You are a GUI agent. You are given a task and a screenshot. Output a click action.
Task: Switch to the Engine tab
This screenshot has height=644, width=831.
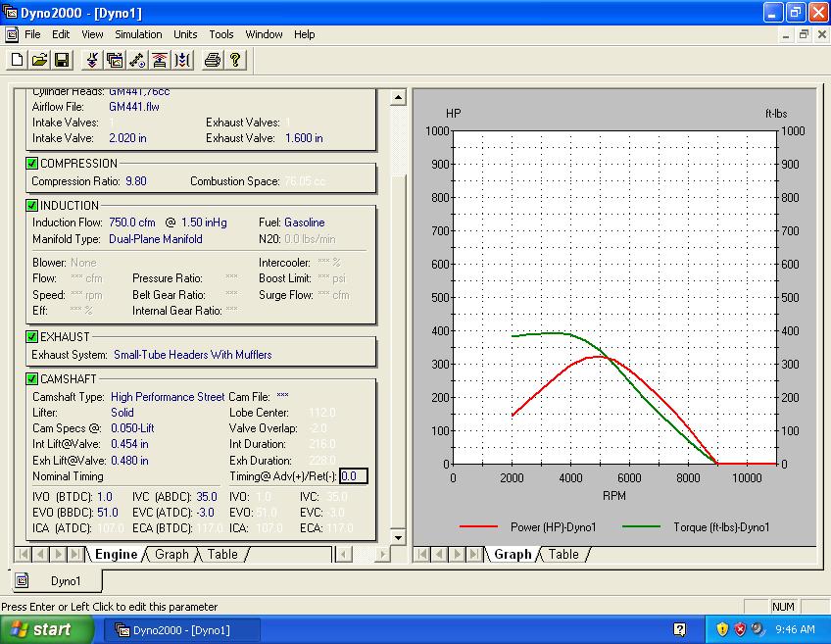tap(117, 554)
